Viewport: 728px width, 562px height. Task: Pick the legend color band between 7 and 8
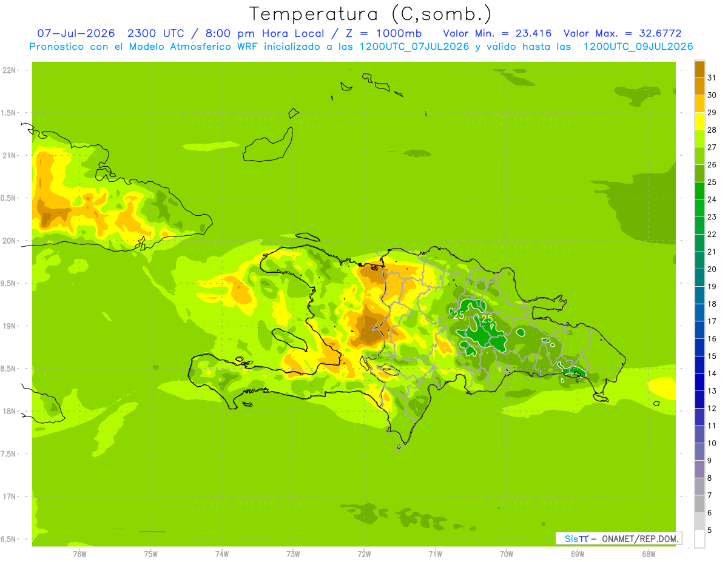click(699, 487)
